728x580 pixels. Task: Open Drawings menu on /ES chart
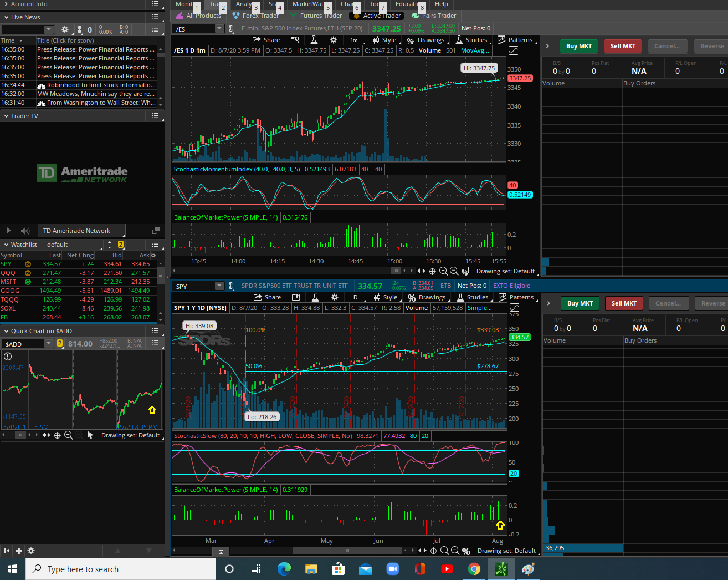point(425,40)
